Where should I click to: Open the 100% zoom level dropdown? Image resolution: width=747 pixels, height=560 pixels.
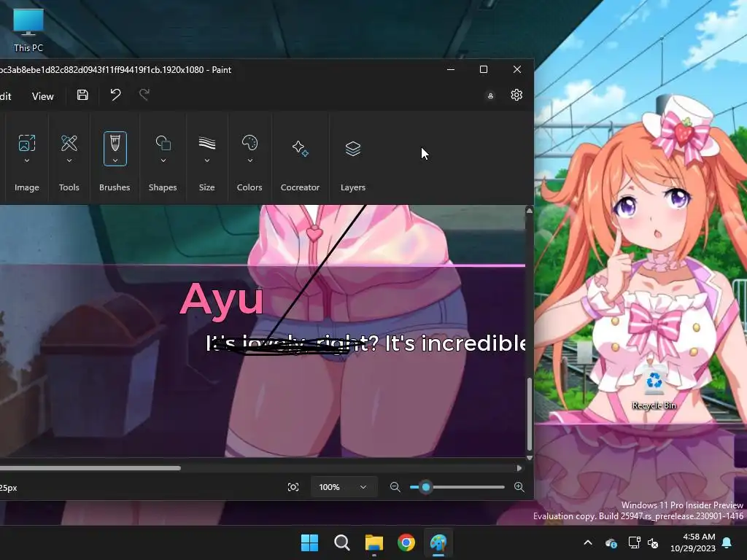pyautogui.click(x=344, y=487)
